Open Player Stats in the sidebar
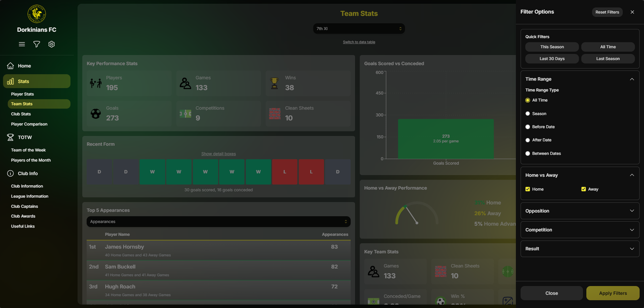This screenshot has height=308, width=644. tap(23, 94)
